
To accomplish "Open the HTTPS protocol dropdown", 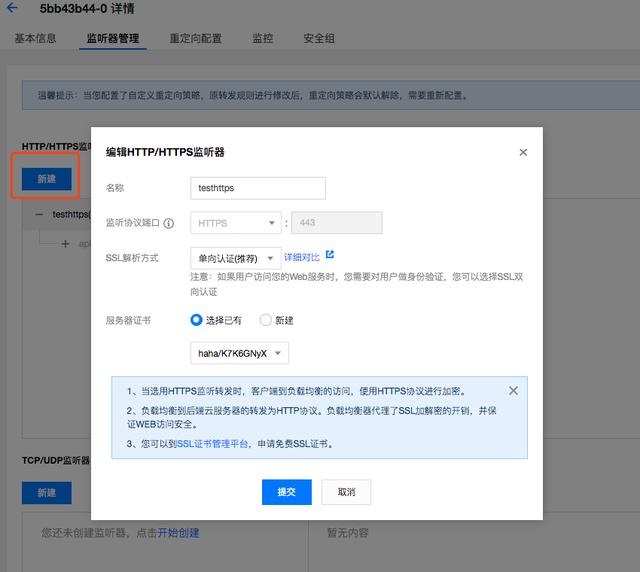I will 236,224.
